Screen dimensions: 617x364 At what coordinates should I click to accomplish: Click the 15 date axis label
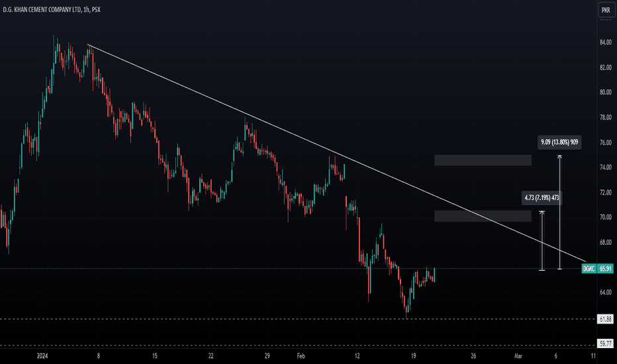click(x=155, y=356)
